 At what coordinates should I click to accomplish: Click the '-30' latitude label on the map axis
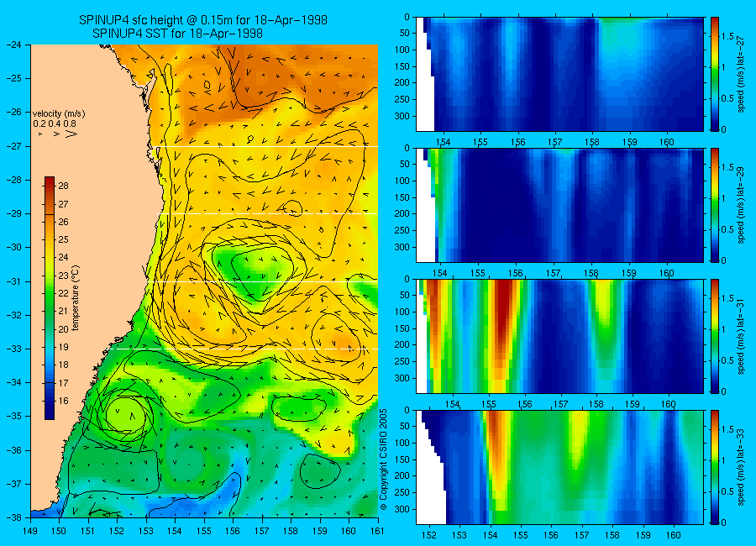pyautogui.click(x=13, y=248)
